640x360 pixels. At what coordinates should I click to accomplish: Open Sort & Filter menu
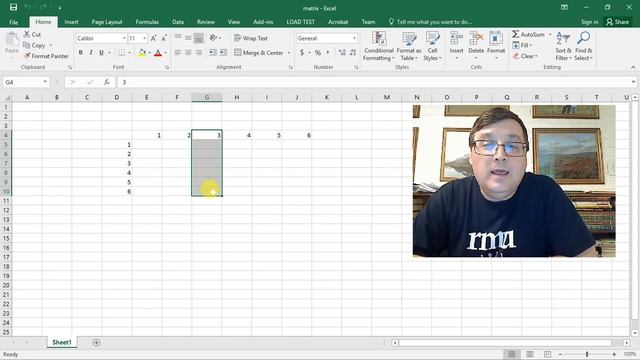[x=563, y=46]
